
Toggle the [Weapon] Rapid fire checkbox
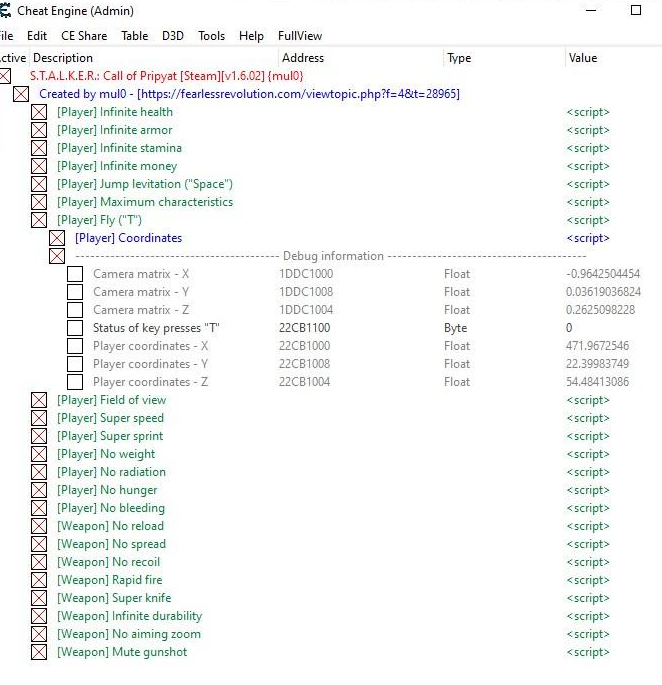39,580
